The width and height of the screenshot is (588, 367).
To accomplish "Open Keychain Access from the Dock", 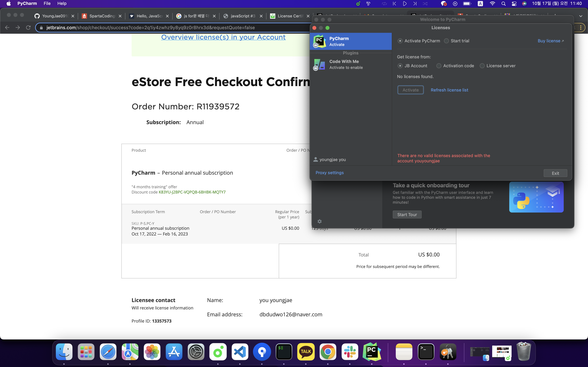I will 448,352.
